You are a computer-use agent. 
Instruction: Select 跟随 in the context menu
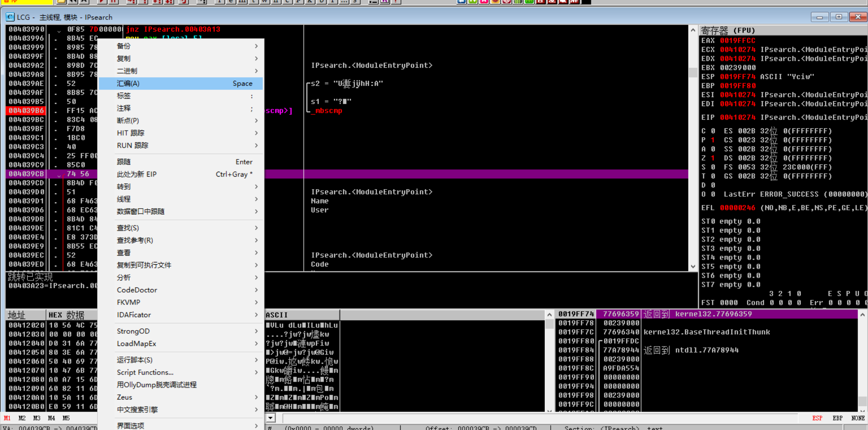pos(181,162)
